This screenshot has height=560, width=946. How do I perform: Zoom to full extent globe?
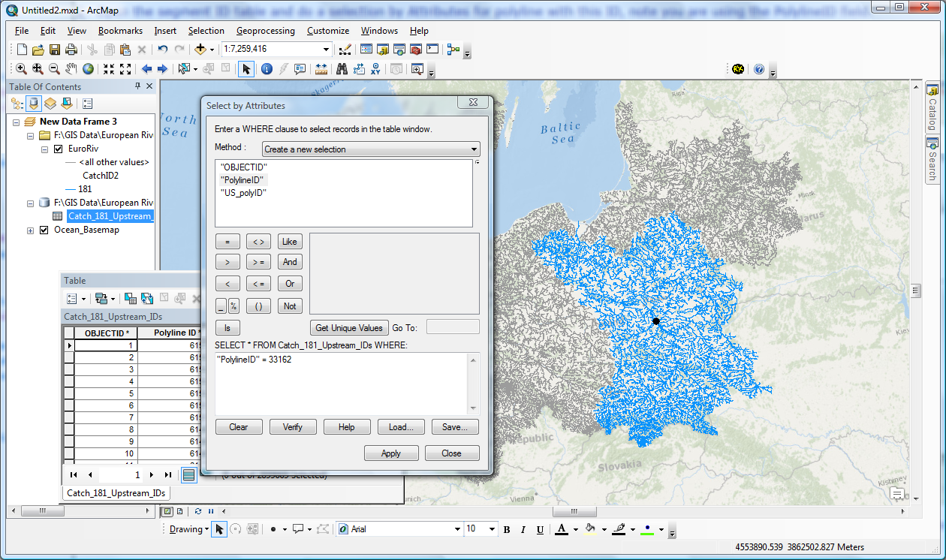pyautogui.click(x=88, y=69)
